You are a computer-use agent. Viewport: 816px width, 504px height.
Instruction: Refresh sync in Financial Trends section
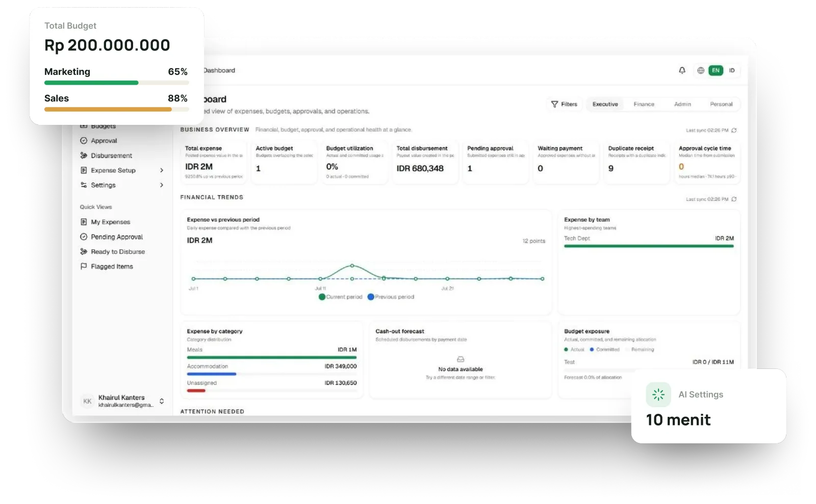[734, 199]
